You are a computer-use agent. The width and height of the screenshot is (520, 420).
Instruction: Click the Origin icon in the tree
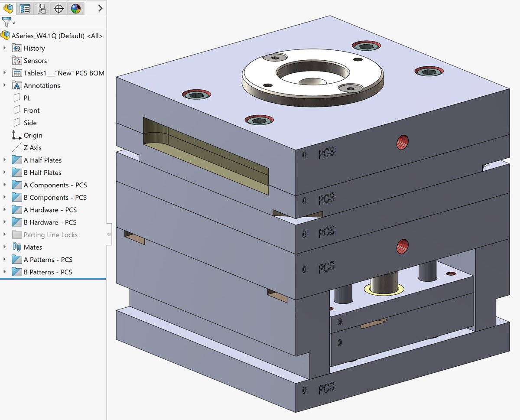16,135
